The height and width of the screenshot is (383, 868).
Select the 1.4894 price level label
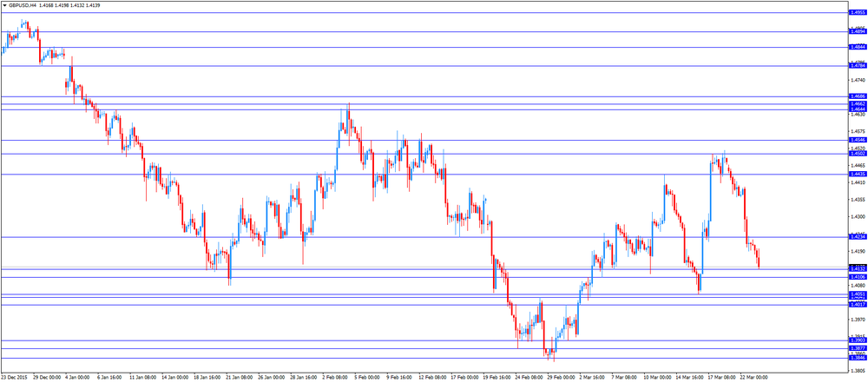pyautogui.click(x=857, y=31)
